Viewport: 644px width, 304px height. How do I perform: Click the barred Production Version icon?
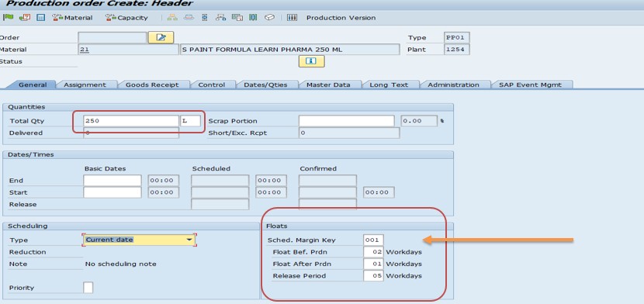292,18
